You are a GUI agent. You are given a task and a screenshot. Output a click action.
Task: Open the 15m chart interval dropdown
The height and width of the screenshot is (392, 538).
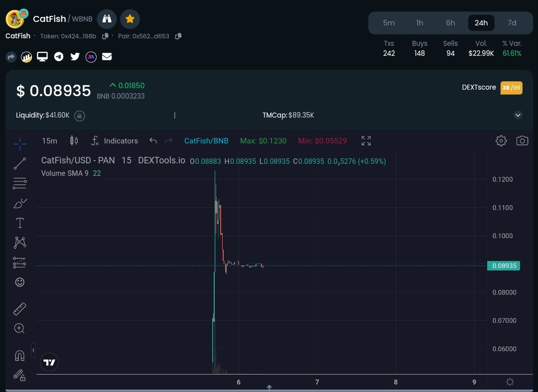(x=49, y=141)
